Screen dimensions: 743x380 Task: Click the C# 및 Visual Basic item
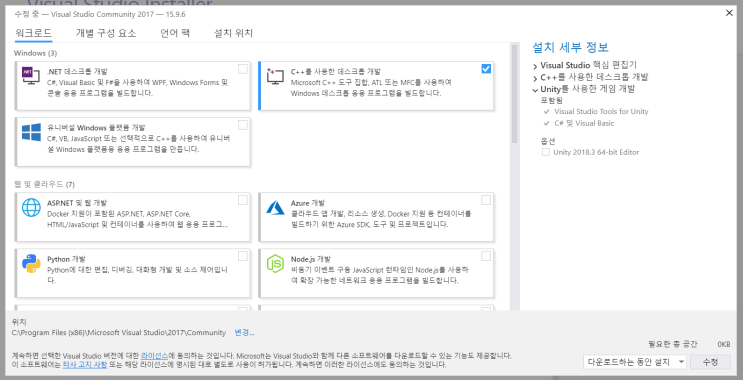(x=584, y=123)
